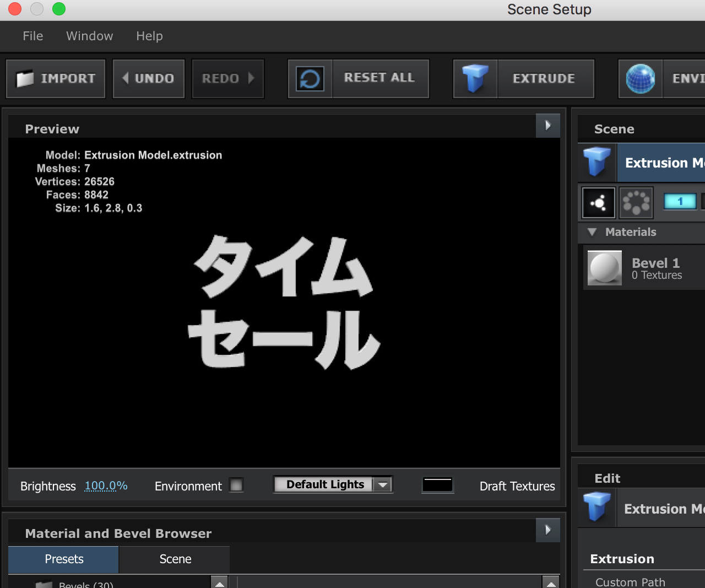Click the black background color swatch
Screen dimensions: 705x588
click(x=437, y=485)
